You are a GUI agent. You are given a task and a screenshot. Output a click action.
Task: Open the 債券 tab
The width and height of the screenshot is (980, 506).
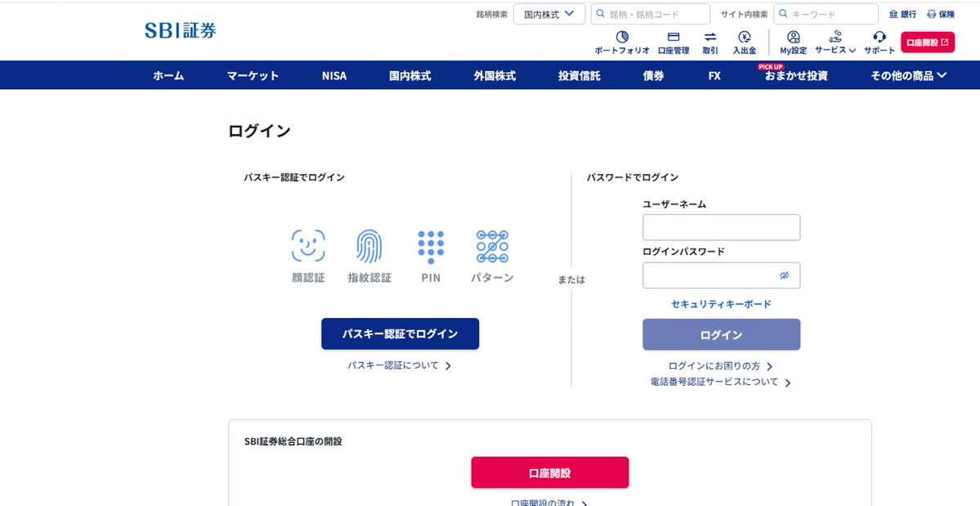point(654,75)
